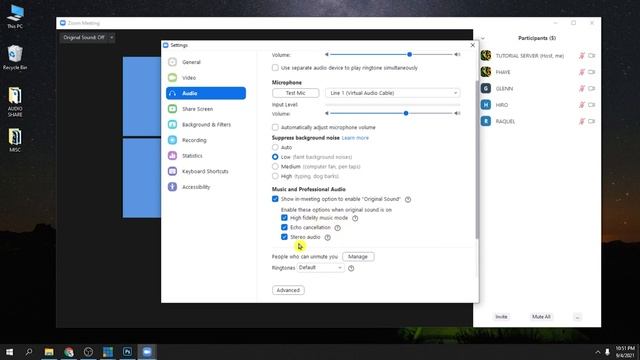
Task: Select Low noise suppression option
Action: pyautogui.click(x=275, y=157)
